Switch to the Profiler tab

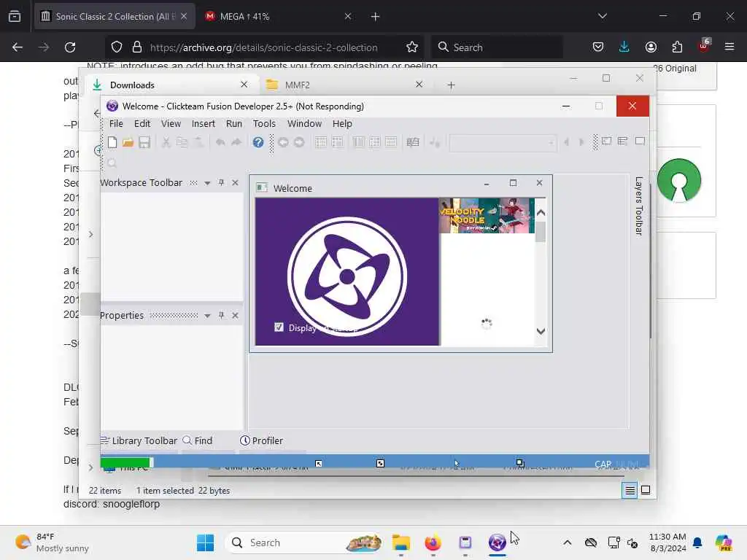pyautogui.click(x=261, y=440)
